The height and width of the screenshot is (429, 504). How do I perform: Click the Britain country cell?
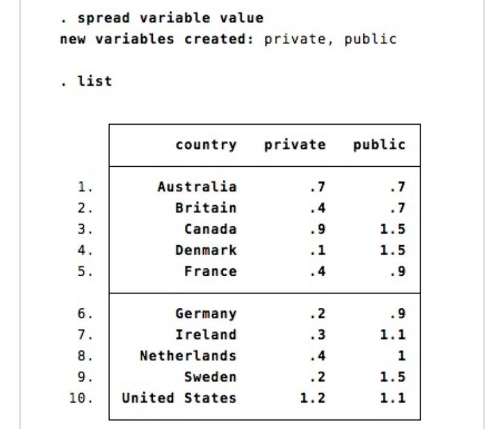click(206, 208)
